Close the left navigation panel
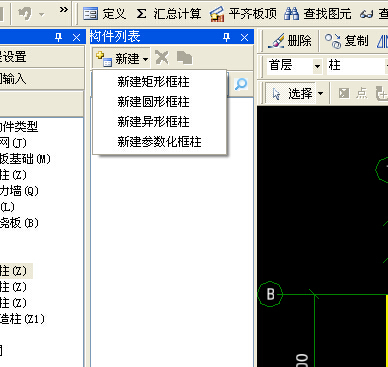 tap(76, 37)
